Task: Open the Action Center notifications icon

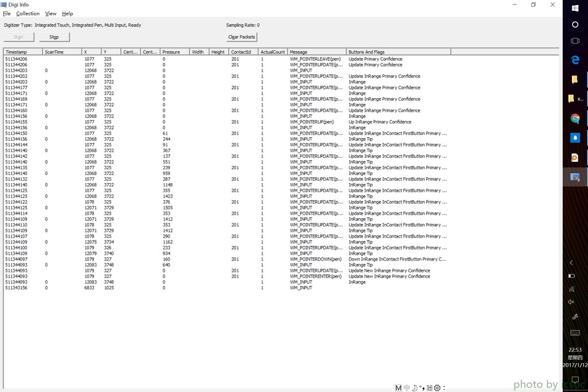Action: click(575, 379)
